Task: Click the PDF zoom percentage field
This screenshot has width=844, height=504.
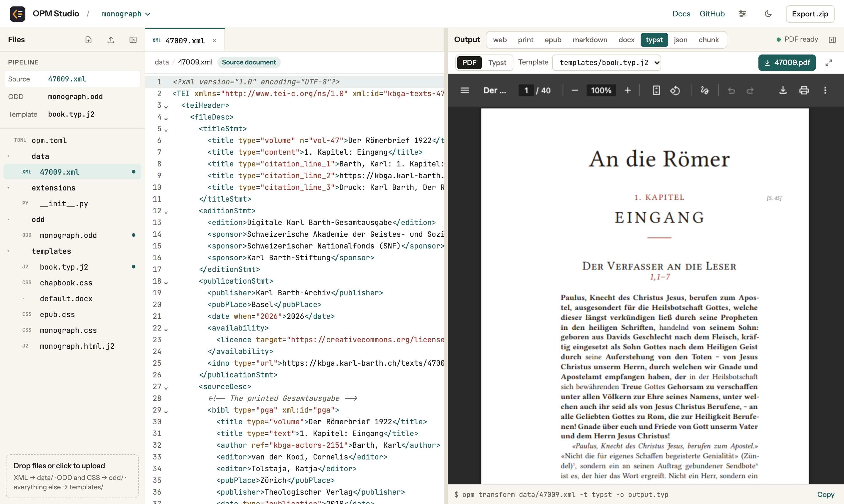Action: click(601, 90)
